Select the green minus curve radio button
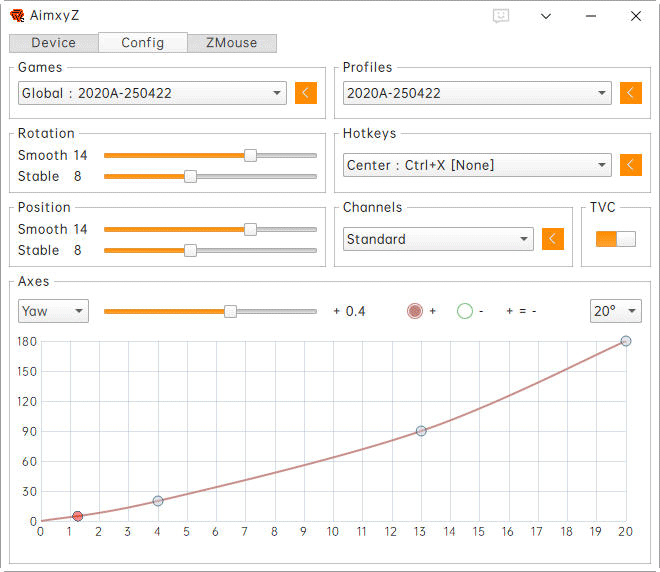 [464, 311]
